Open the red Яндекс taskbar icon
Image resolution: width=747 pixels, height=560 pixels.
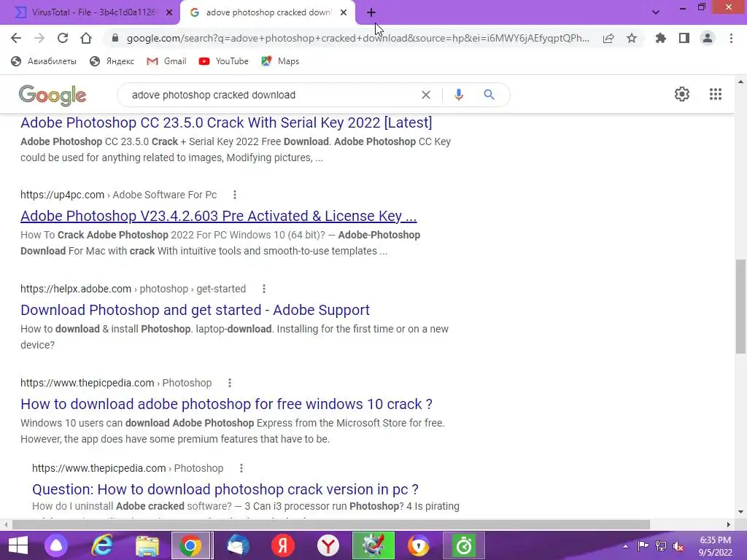pyautogui.click(x=283, y=545)
